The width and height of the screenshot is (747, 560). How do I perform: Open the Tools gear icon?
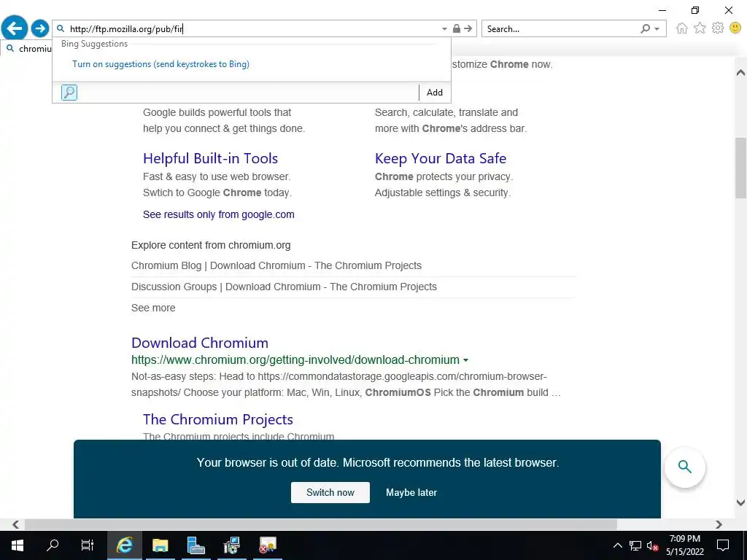click(718, 28)
